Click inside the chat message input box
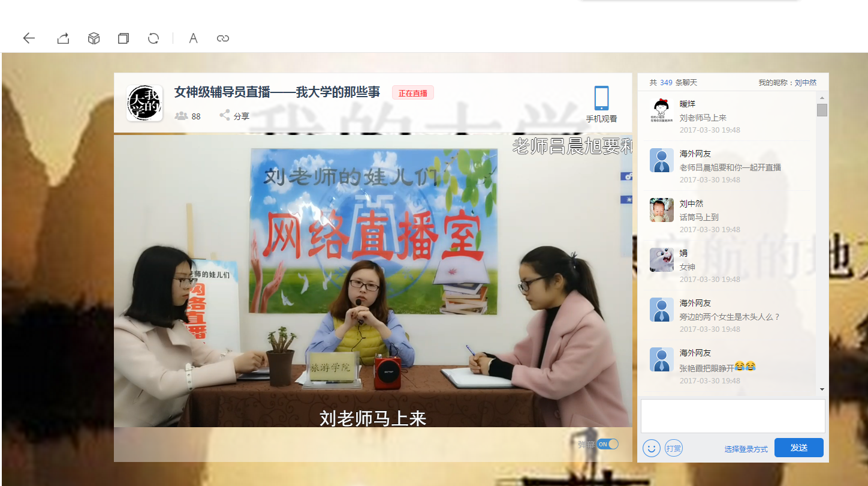The image size is (868, 486). point(733,416)
